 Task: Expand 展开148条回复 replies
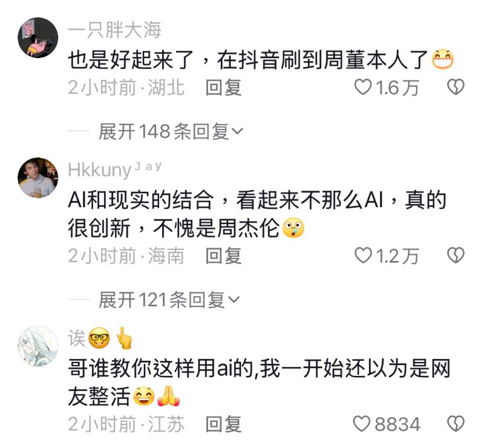click(171, 131)
